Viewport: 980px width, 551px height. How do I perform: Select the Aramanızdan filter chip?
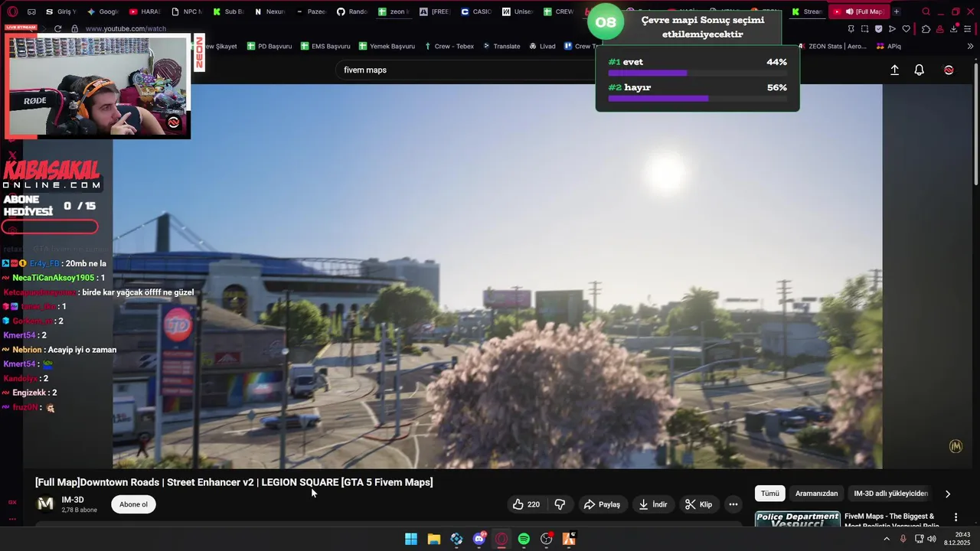(816, 494)
